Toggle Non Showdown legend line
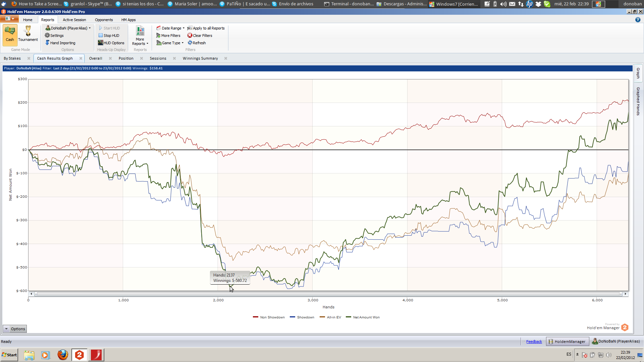Viewport: 644px width, 362px height. (269, 317)
